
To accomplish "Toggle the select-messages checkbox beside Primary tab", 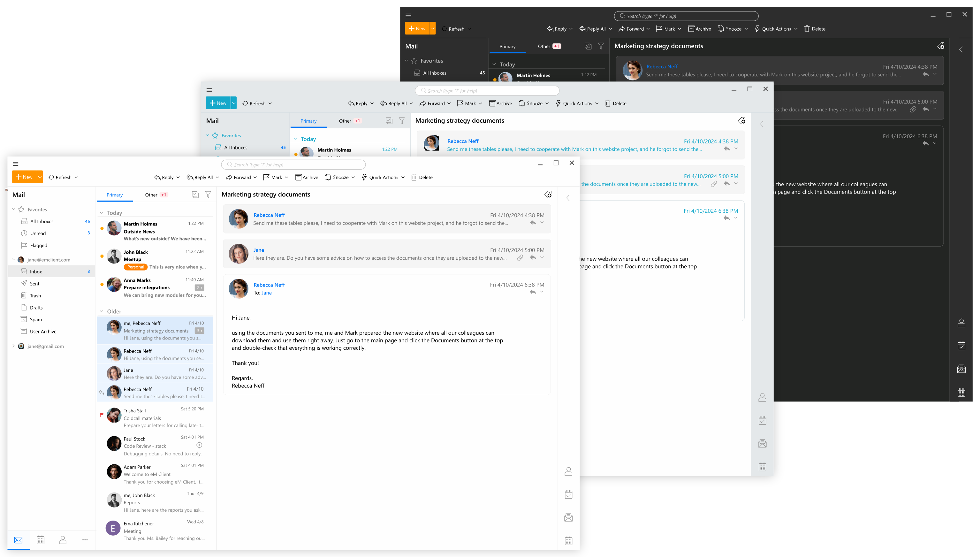I will [195, 194].
